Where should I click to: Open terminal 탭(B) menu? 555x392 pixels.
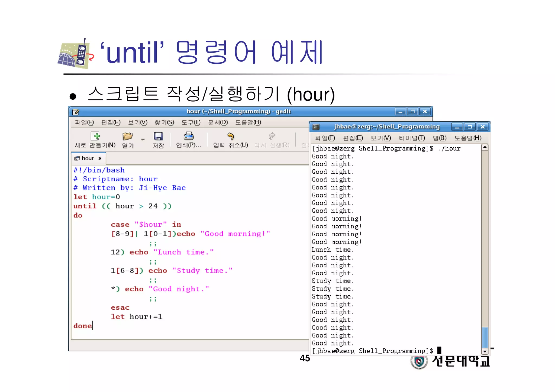(440, 138)
